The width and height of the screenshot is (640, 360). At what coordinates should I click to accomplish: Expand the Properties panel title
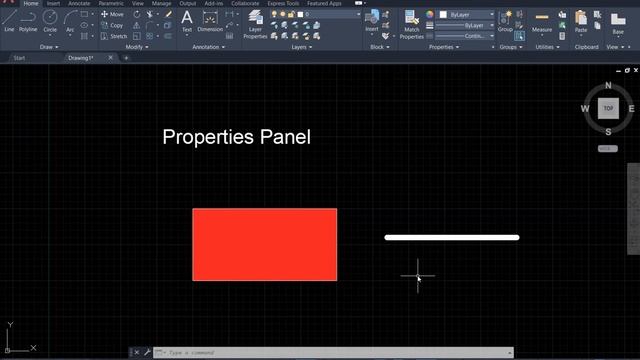[444, 47]
